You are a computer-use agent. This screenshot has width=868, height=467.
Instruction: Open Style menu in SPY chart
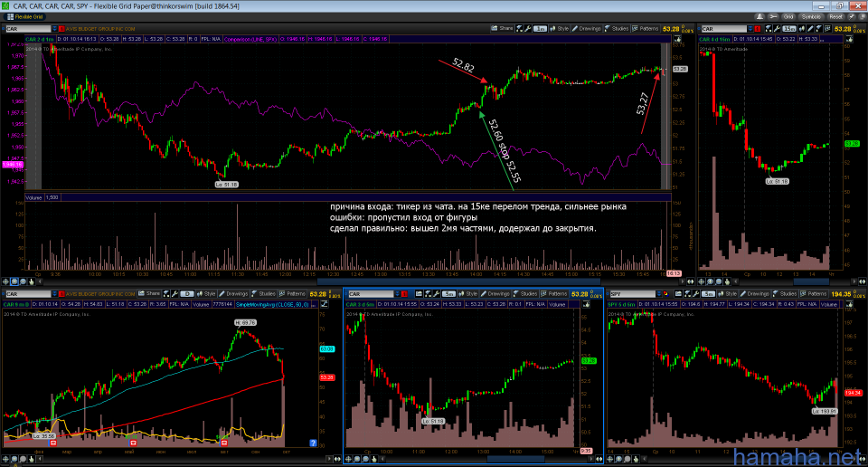point(727,293)
